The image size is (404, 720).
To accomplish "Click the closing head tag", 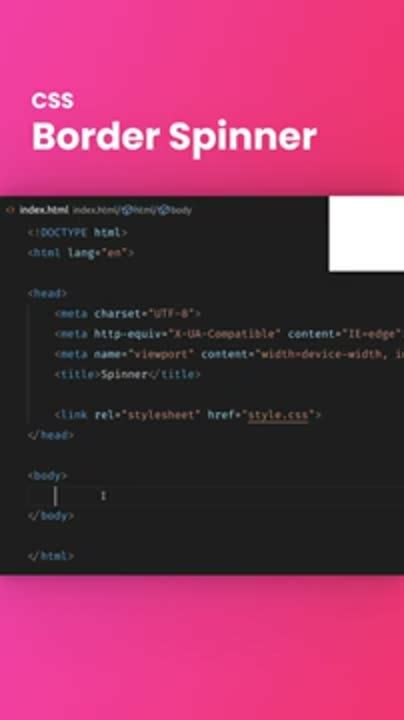I will (x=50, y=435).
